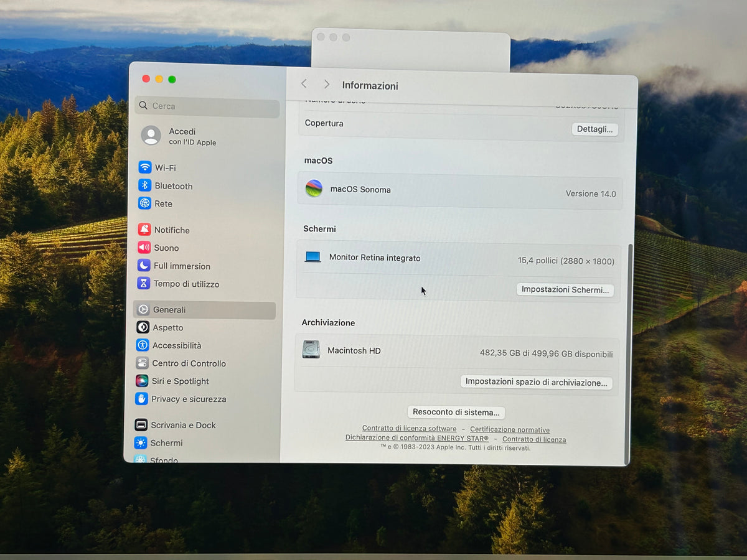
Task: Open Contratto di licenza software link
Action: click(x=409, y=429)
